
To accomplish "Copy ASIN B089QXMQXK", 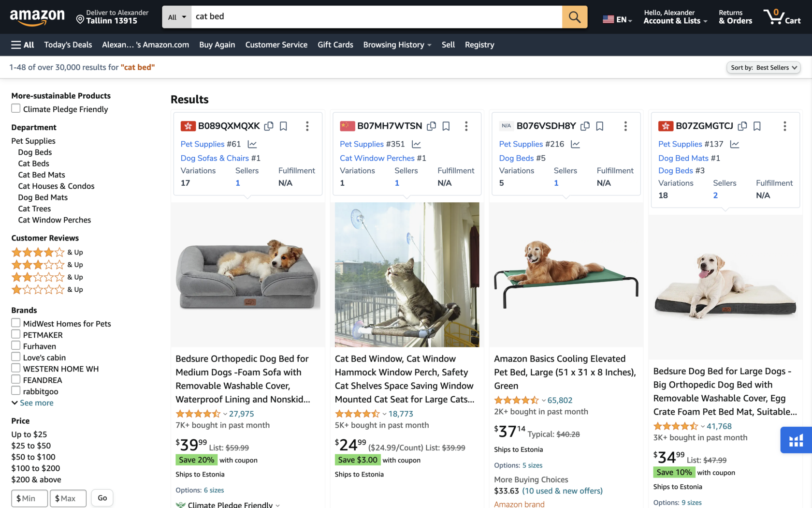I will click(x=269, y=126).
